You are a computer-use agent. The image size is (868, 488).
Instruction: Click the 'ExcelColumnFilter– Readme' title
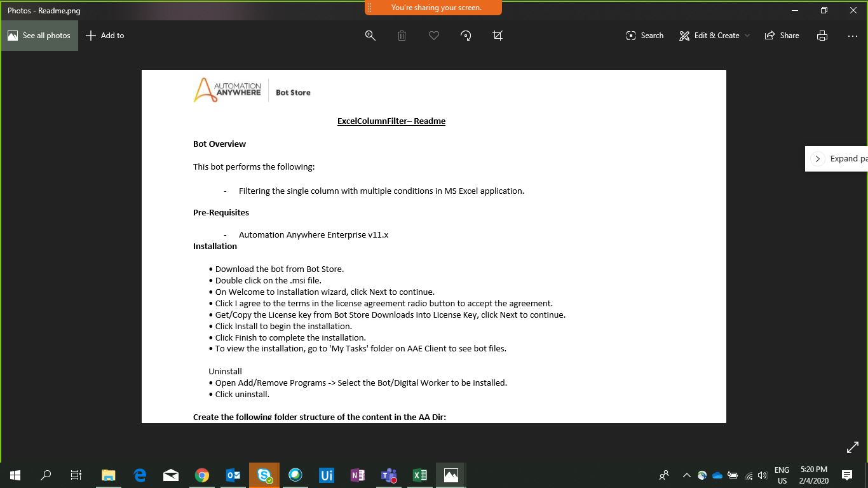pos(391,121)
